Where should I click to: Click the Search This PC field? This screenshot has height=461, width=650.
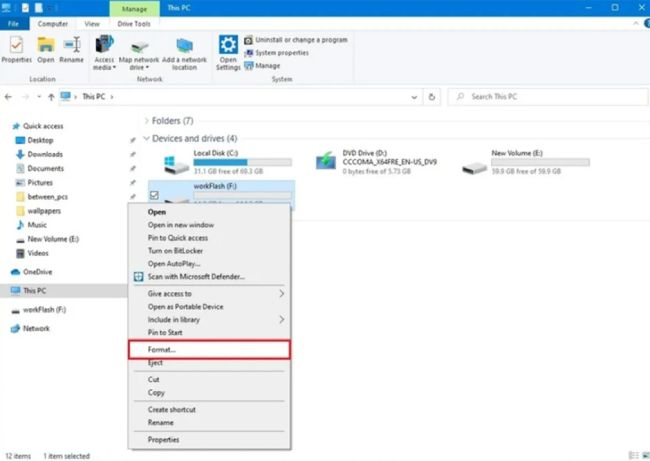547,97
